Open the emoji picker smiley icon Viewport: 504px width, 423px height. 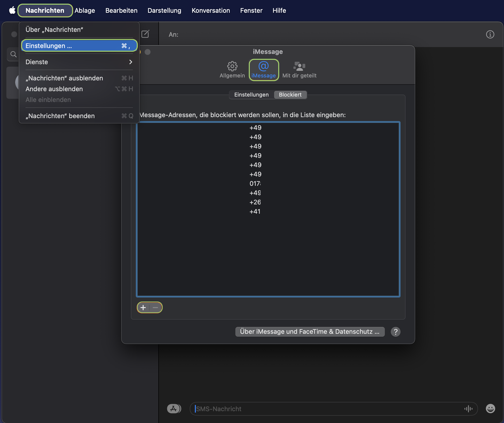tap(490, 409)
